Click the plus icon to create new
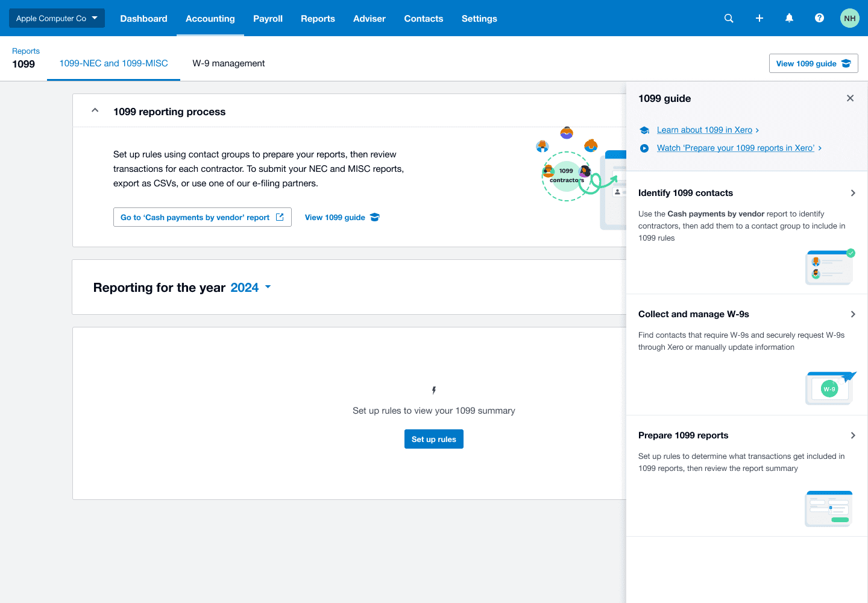The height and width of the screenshot is (603, 868). [x=759, y=18]
